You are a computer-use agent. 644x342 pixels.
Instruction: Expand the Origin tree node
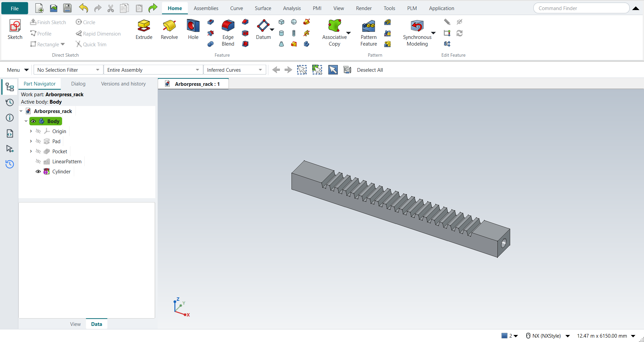point(31,131)
